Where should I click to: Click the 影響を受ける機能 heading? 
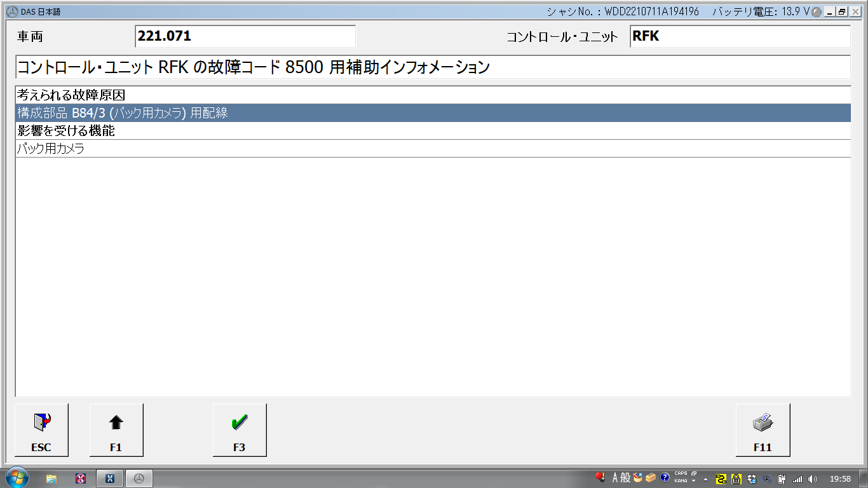(65, 131)
